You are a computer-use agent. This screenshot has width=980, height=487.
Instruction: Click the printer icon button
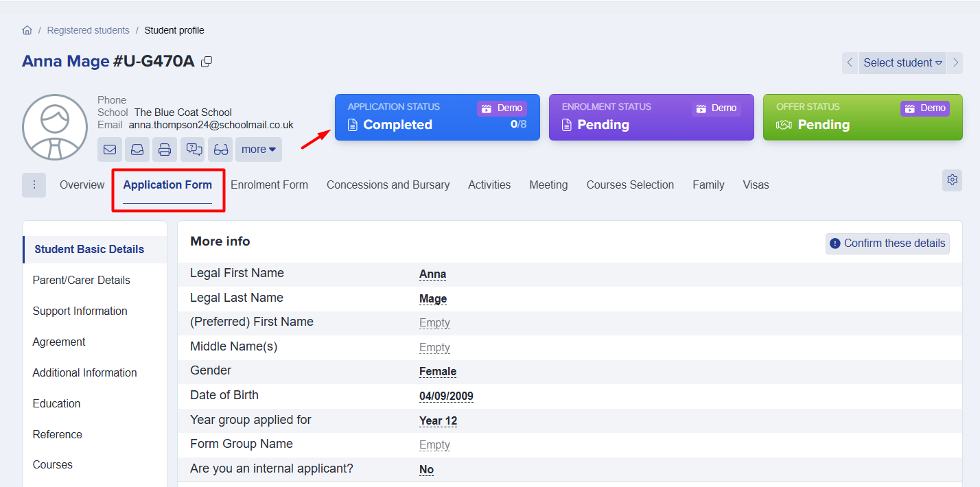tap(165, 150)
